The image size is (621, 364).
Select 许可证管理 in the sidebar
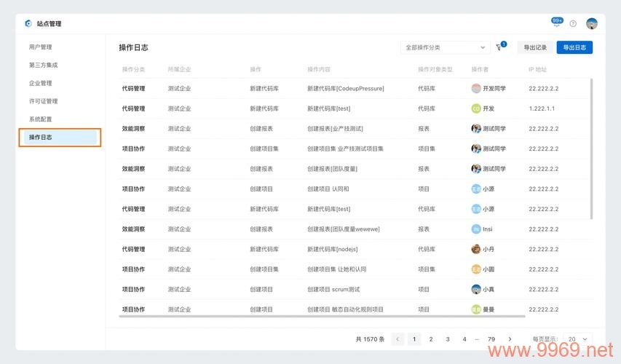pos(43,101)
